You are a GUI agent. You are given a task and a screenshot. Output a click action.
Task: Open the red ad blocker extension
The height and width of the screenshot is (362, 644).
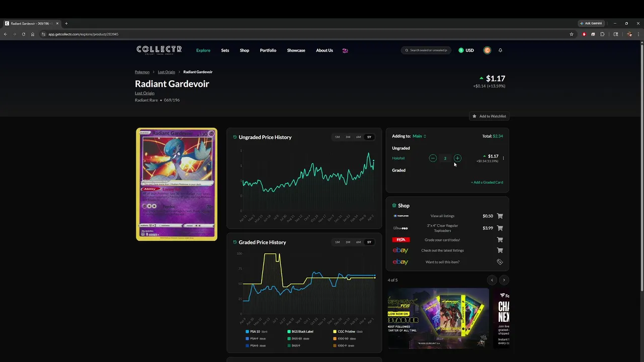coord(584,34)
